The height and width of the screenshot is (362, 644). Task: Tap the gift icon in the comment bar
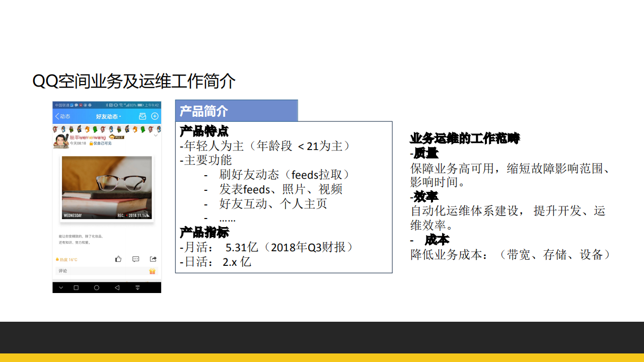tap(152, 271)
